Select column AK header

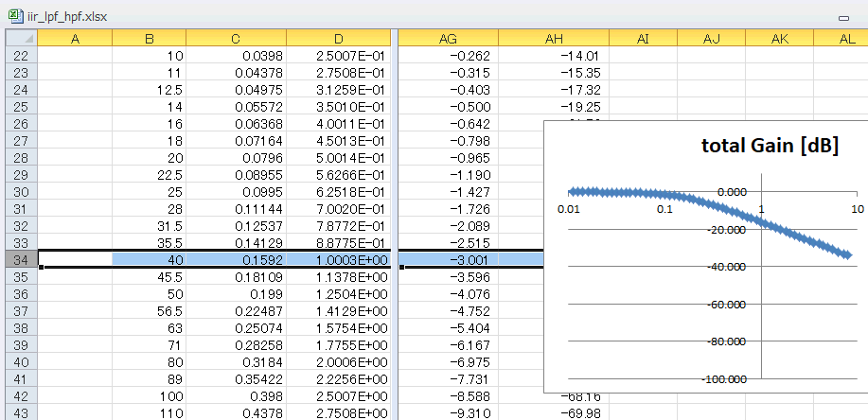779,38
